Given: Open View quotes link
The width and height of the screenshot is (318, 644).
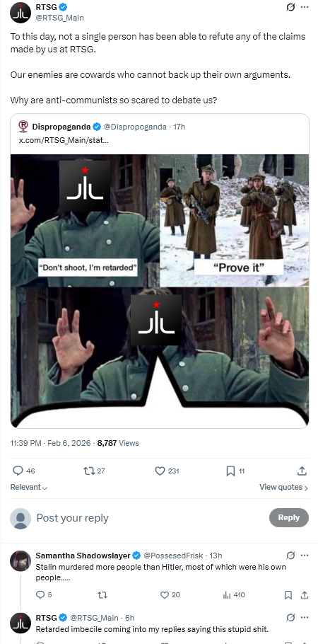Looking at the screenshot, I should click(x=283, y=488).
